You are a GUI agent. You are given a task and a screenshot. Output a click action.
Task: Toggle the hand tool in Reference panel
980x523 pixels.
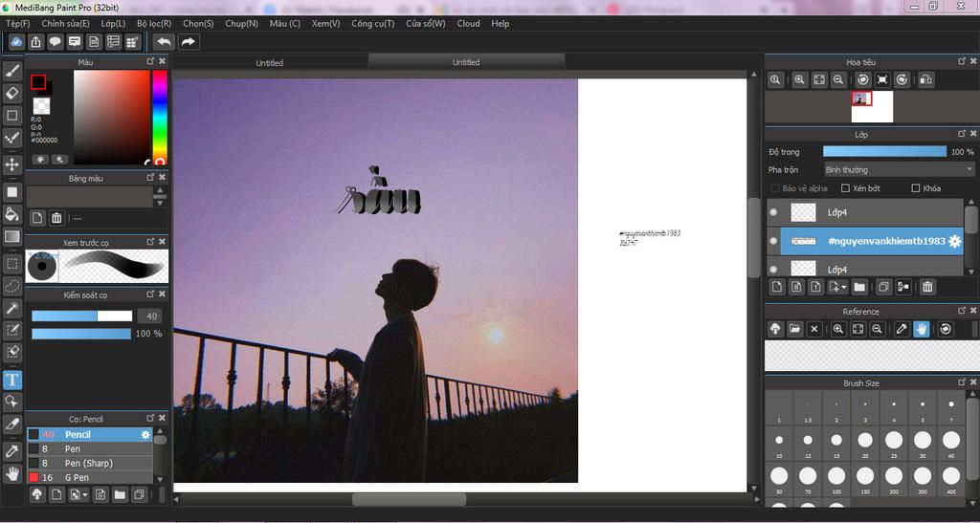[921, 329]
